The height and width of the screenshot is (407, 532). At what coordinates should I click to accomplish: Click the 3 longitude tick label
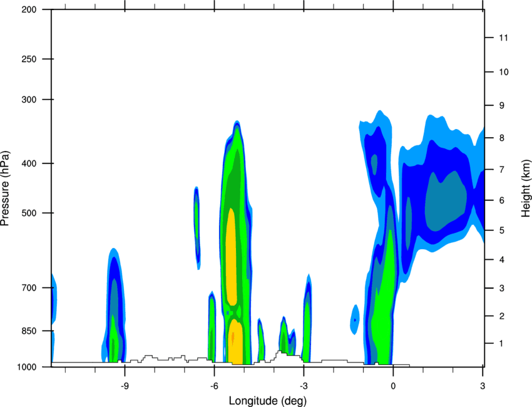483,386
